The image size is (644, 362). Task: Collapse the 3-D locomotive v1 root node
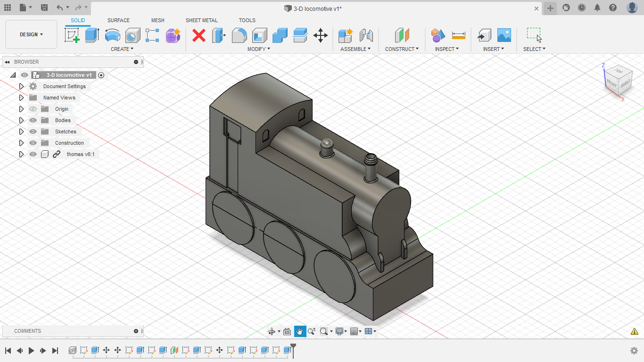[x=13, y=75]
